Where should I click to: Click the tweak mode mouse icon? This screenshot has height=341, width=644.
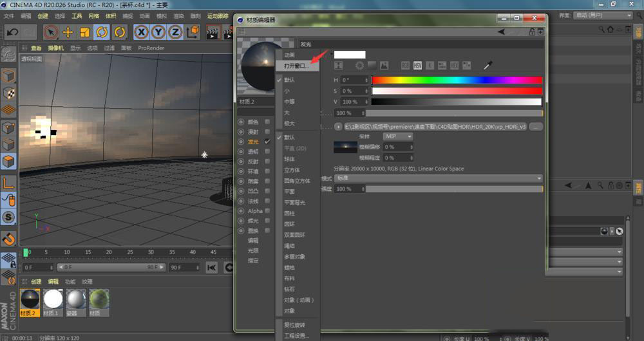click(8, 200)
